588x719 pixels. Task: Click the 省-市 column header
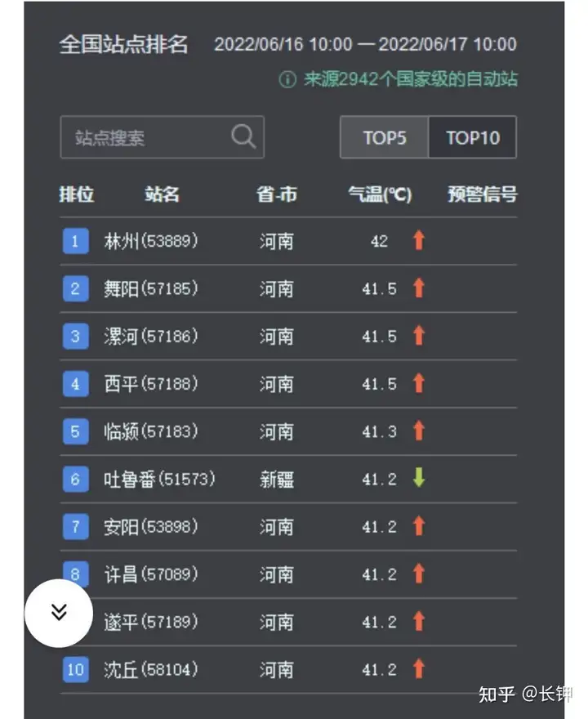276,194
